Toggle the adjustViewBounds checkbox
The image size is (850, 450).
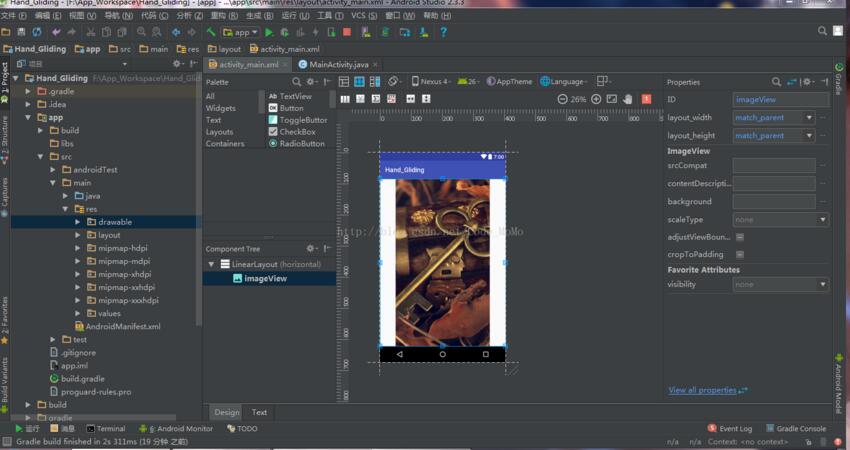pyautogui.click(x=739, y=237)
